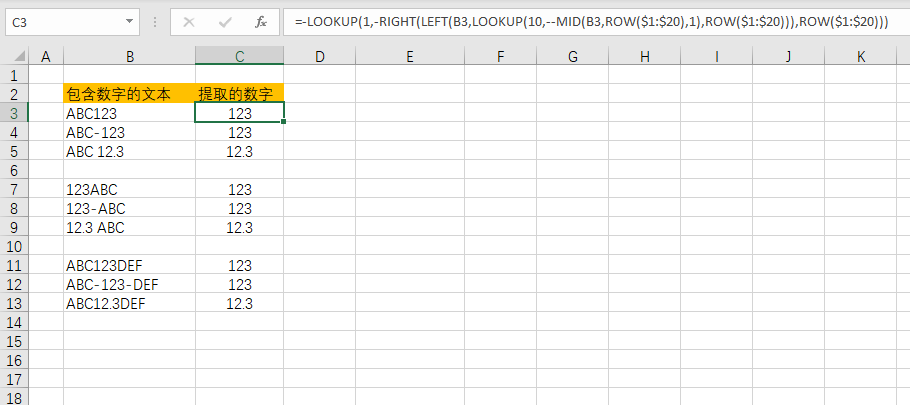Click the orange header cell 提取的数字
Screen dimensions: 910x405
point(239,94)
